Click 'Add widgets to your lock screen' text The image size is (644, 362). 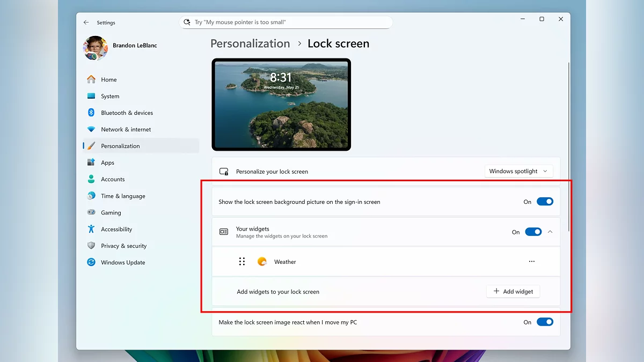pyautogui.click(x=278, y=292)
